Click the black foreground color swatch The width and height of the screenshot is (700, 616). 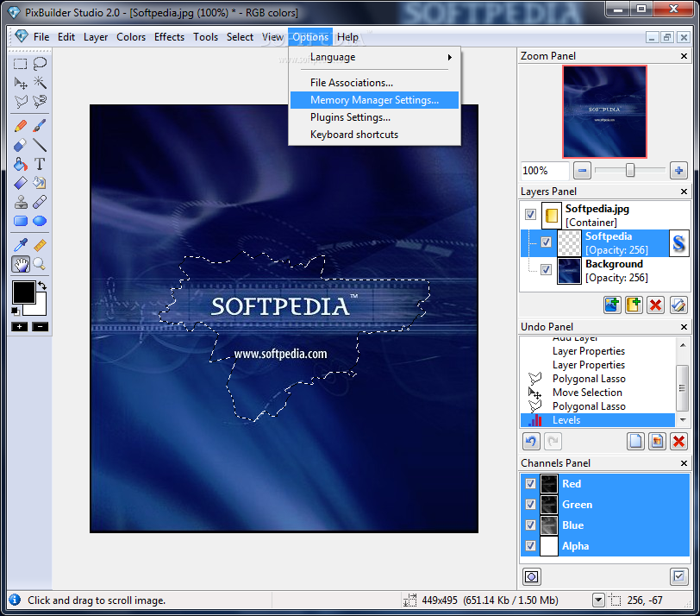coord(22,292)
